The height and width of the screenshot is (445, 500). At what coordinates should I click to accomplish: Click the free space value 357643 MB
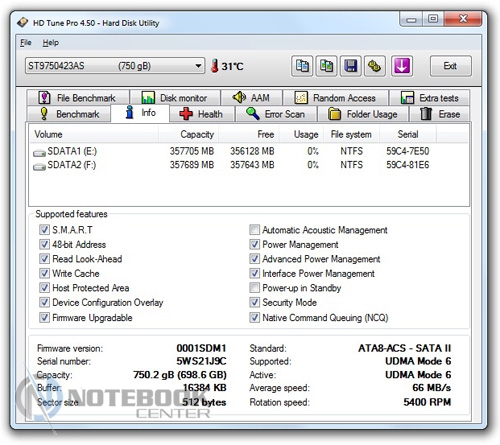[252, 165]
